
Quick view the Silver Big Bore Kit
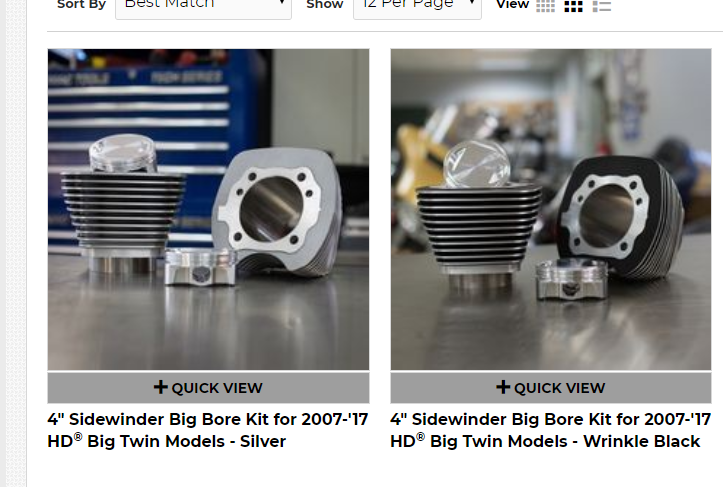click(208, 388)
